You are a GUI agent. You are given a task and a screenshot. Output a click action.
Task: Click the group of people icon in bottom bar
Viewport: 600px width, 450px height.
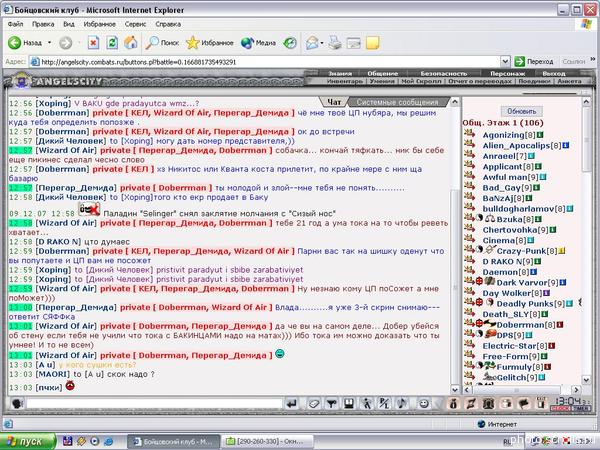click(x=489, y=403)
